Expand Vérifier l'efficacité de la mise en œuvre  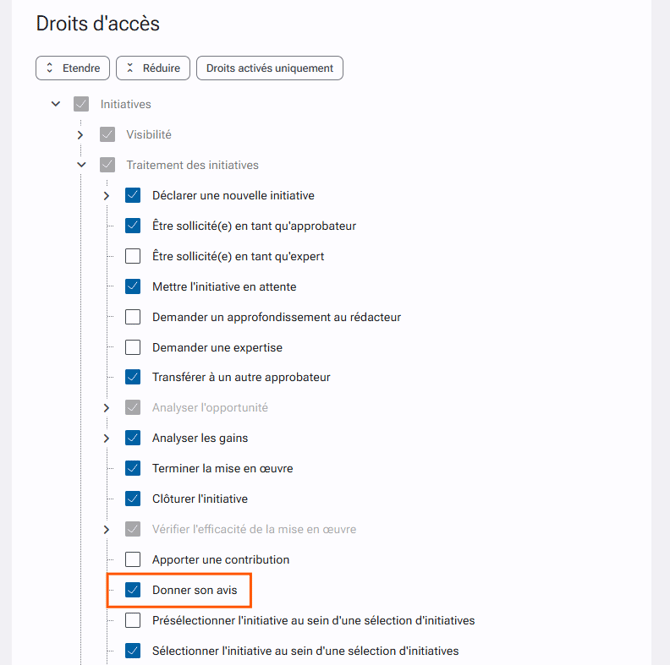click(106, 530)
